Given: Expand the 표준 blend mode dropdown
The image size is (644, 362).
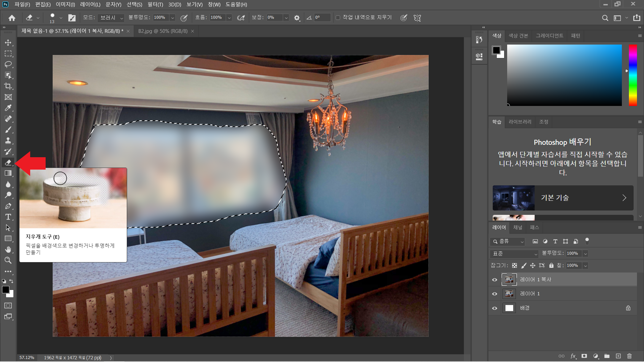Looking at the screenshot, I should pos(515,254).
